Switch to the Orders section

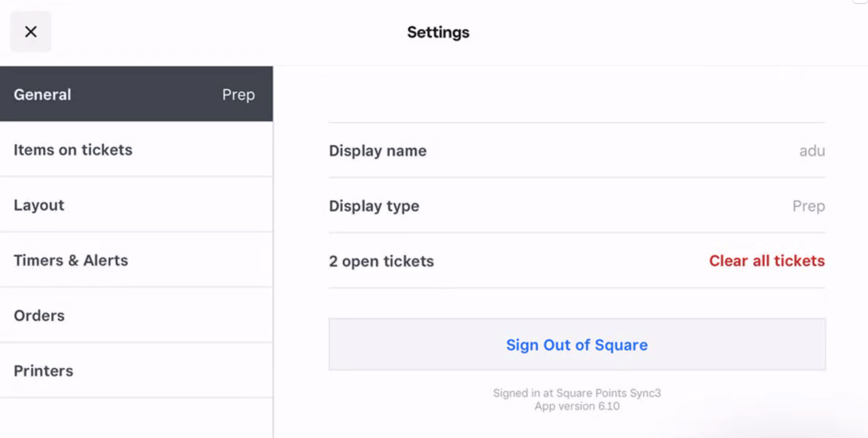[x=39, y=316]
